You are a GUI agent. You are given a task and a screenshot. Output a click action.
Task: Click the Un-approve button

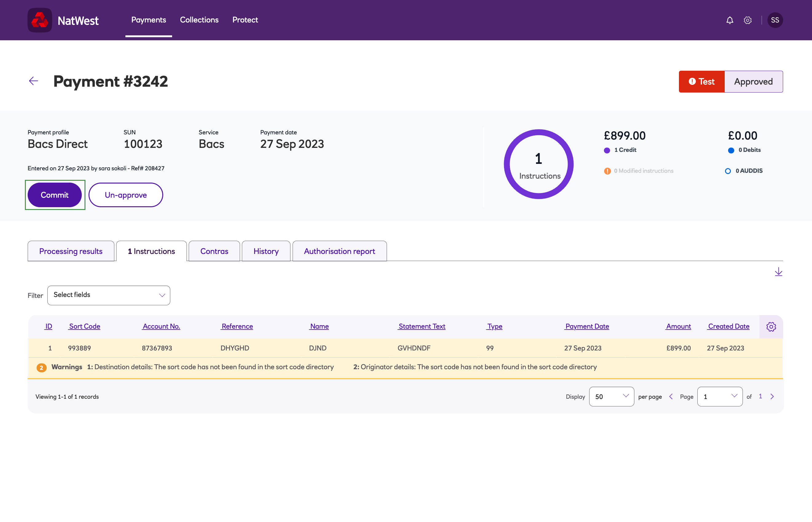[x=126, y=195]
